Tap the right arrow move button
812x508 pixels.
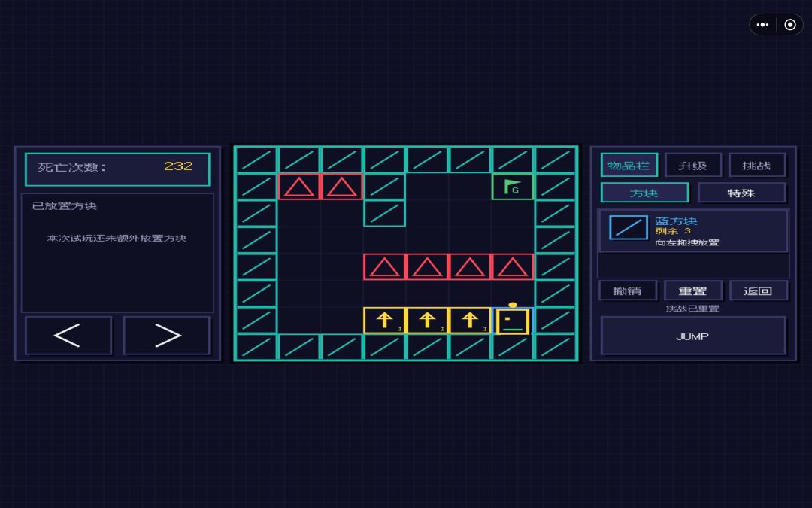click(x=167, y=336)
